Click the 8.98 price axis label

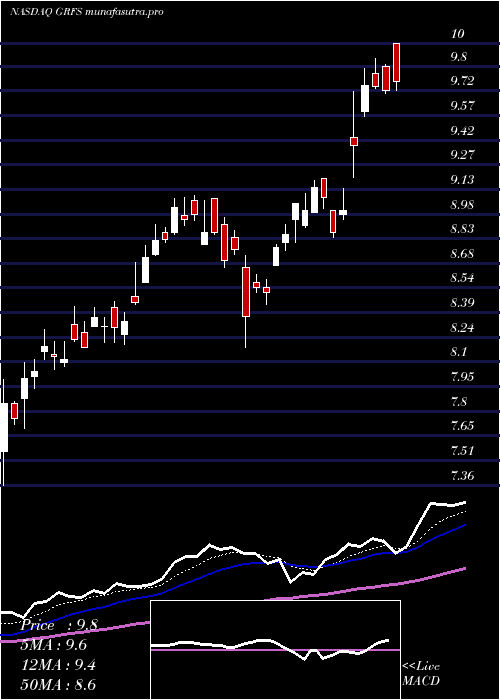coord(462,205)
